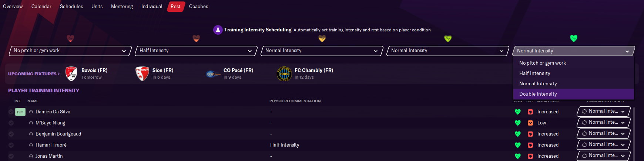Click Damien Da Silva's green condition heart

tap(518, 112)
